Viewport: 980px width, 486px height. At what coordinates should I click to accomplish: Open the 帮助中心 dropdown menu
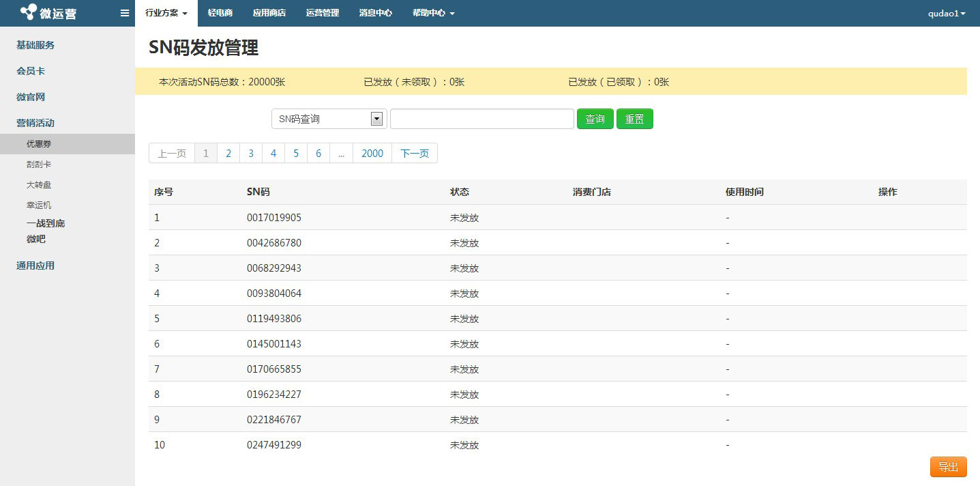433,13
